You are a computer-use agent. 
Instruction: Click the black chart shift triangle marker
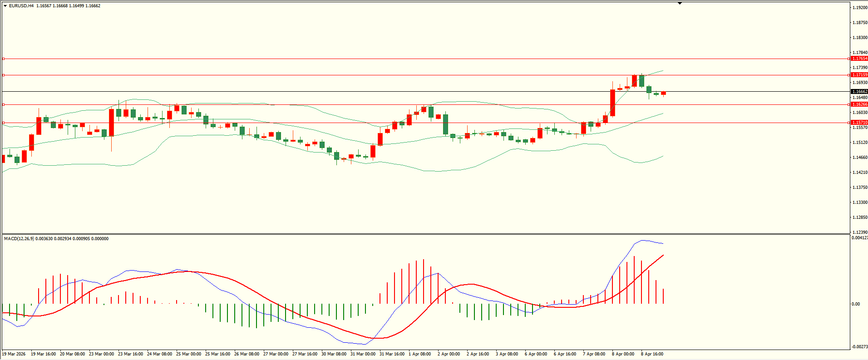(x=680, y=3)
